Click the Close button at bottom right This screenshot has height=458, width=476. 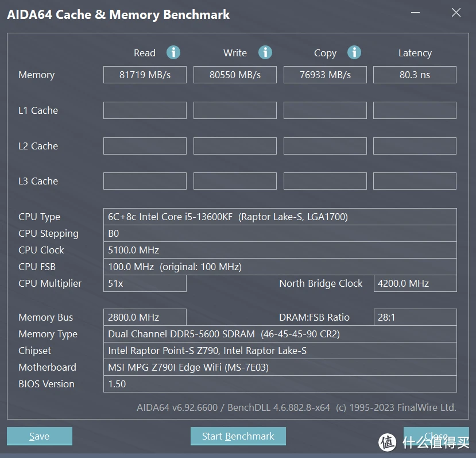click(435, 436)
